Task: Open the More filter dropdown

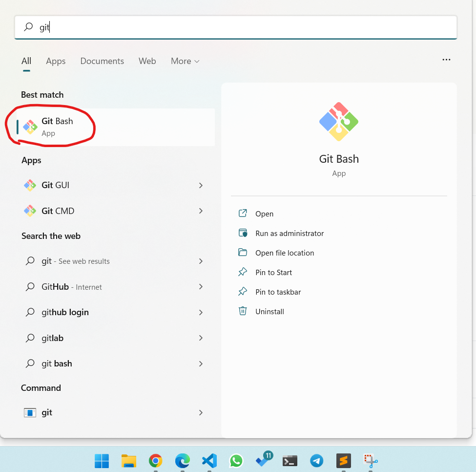Action: (185, 61)
